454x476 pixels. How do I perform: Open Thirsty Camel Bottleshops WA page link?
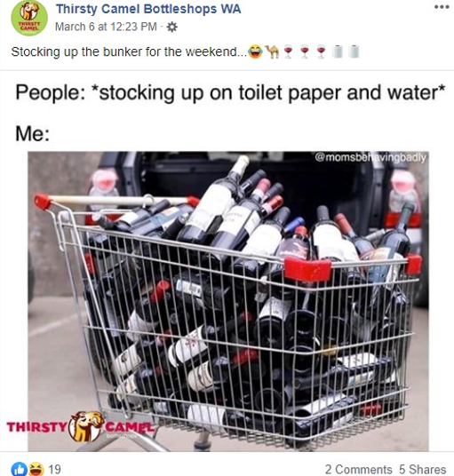point(148,9)
